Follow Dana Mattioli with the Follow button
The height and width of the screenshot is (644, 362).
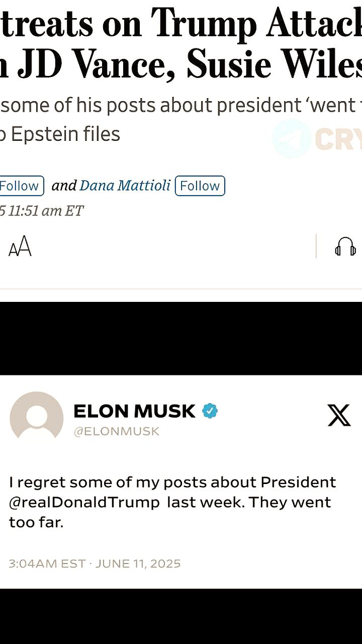200,186
